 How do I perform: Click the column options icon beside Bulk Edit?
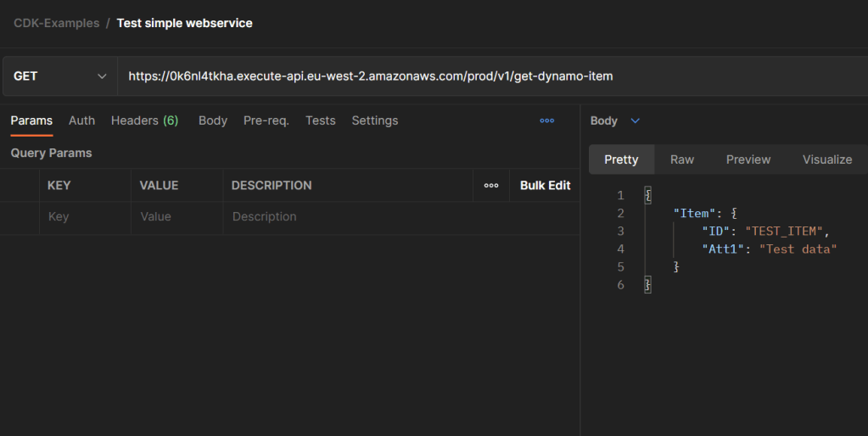[491, 185]
